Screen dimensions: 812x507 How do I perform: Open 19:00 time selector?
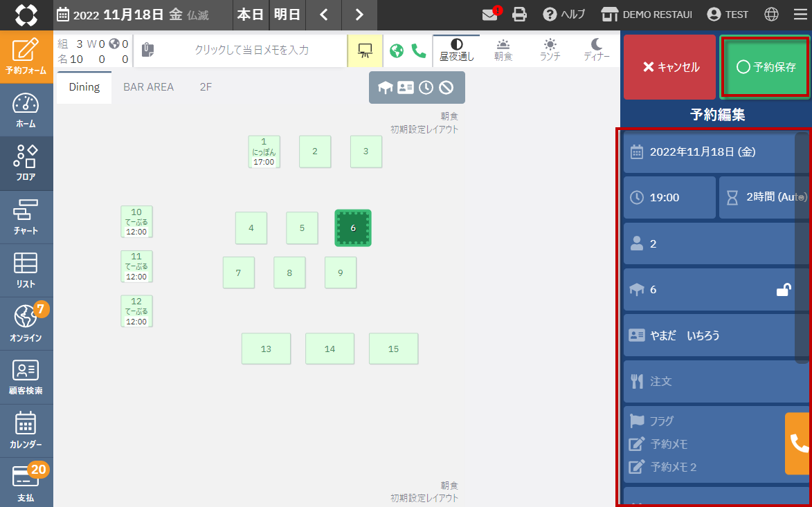pos(669,198)
